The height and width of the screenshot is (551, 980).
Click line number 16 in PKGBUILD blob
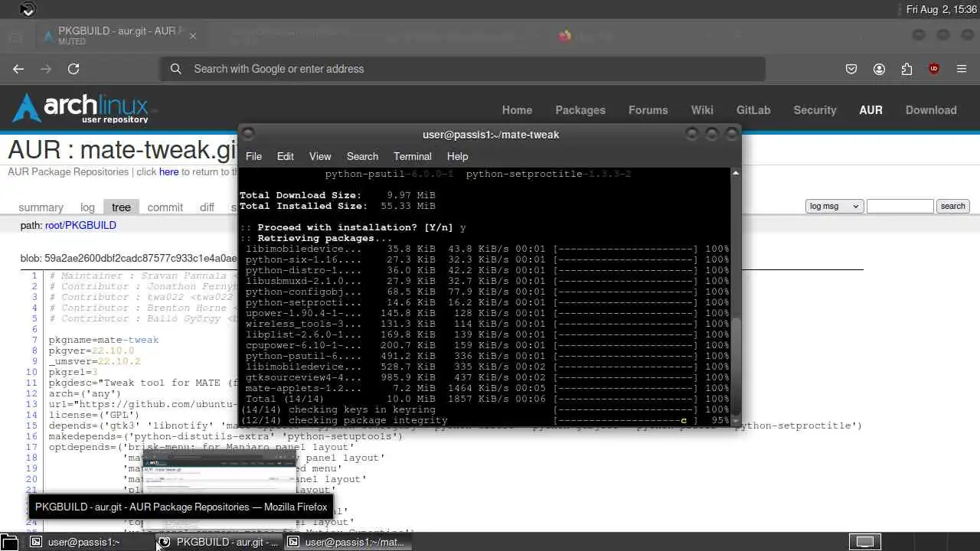[x=31, y=436]
